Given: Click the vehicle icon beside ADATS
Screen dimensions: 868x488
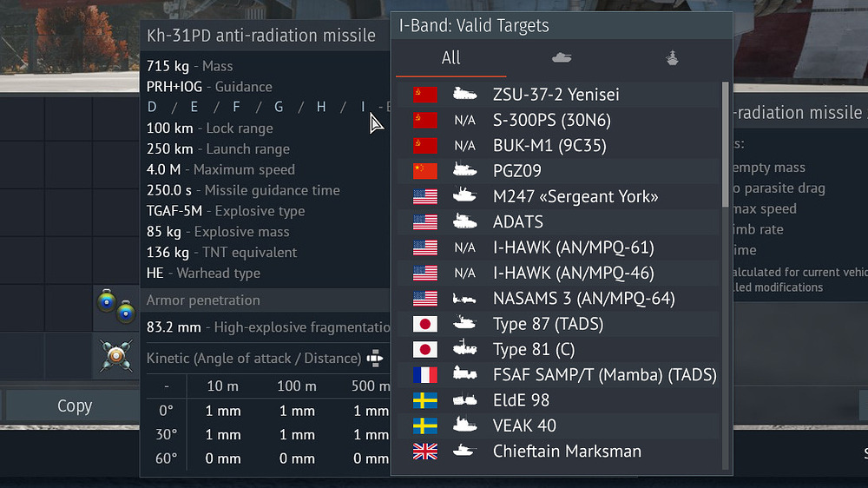Looking at the screenshot, I should click(464, 221).
